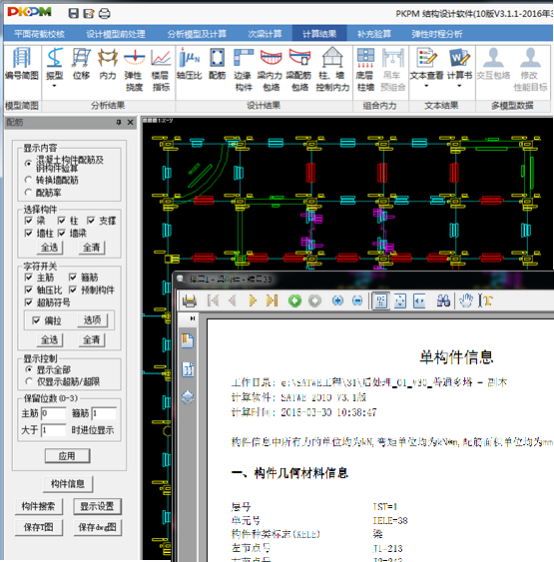Go to next page in report viewer

tap(253, 300)
